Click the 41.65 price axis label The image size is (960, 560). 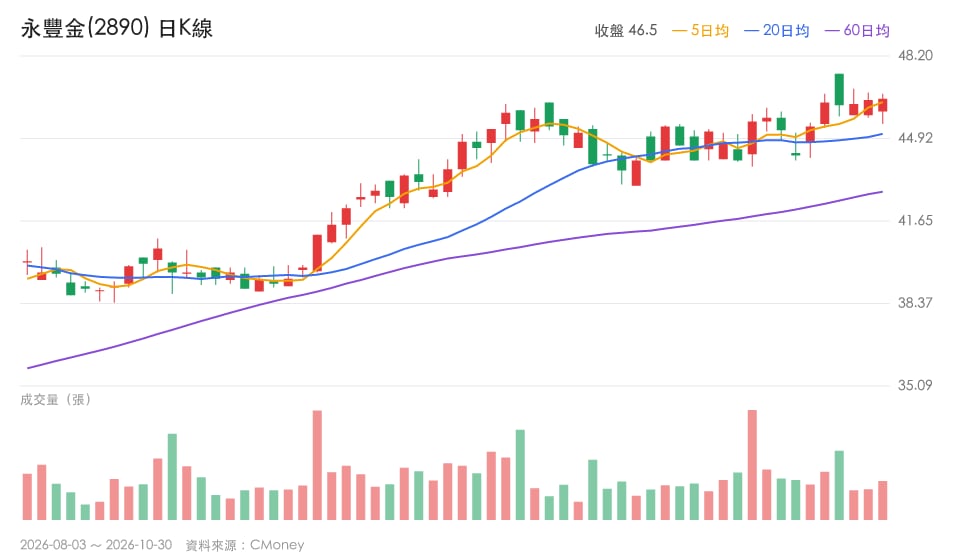[915, 220]
